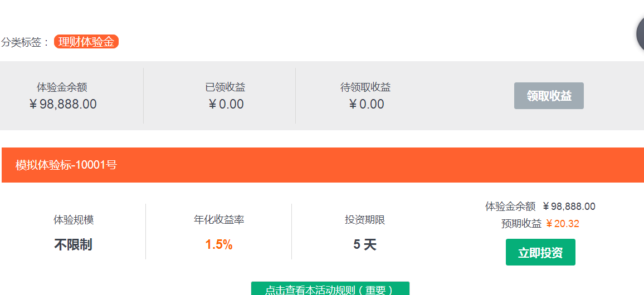Click the 领取收益 button
The image size is (644, 295).
pyautogui.click(x=549, y=96)
